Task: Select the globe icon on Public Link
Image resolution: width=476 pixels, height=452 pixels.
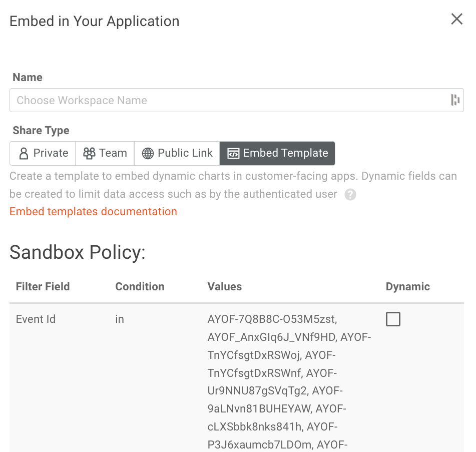Action: [x=148, y=153]
